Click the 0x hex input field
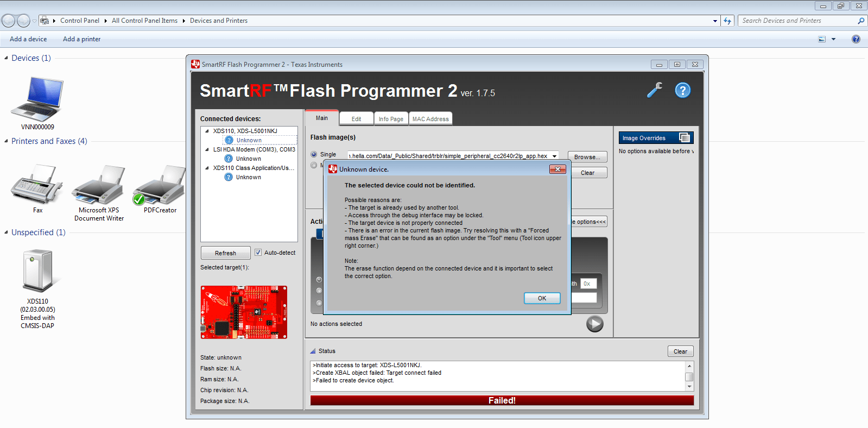868x428 pixels. (588, 284)
